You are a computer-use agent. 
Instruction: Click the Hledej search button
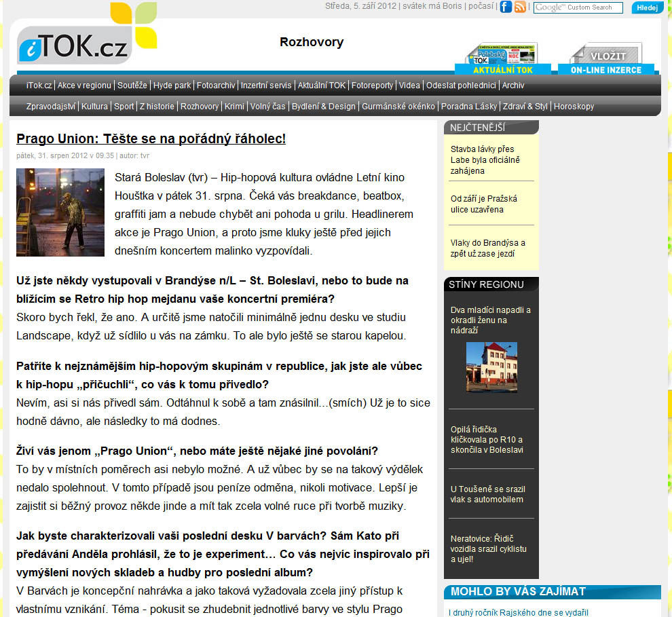[x=647, y=7]
